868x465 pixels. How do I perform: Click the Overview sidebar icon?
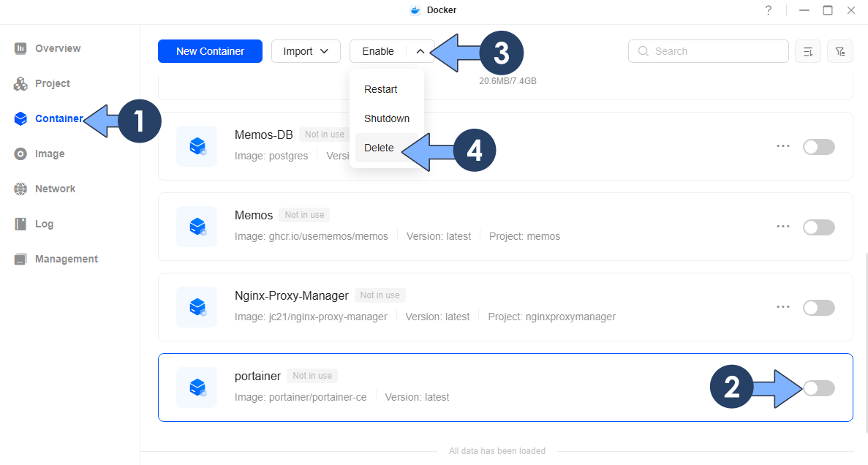point(20,48)
